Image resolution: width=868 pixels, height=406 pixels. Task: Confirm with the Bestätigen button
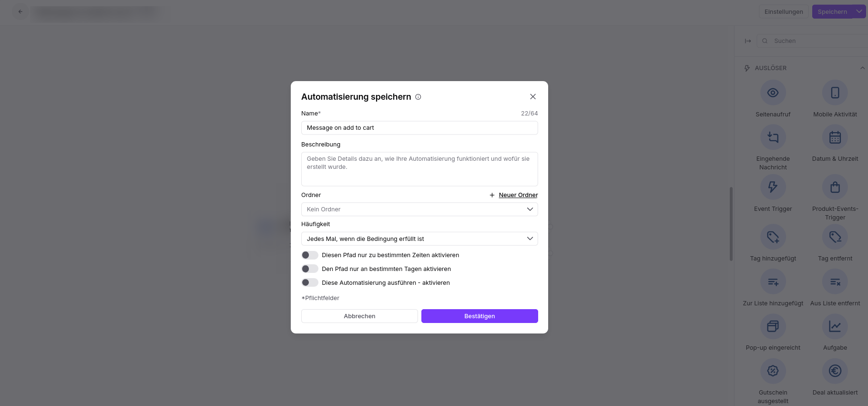pos(480,316)
